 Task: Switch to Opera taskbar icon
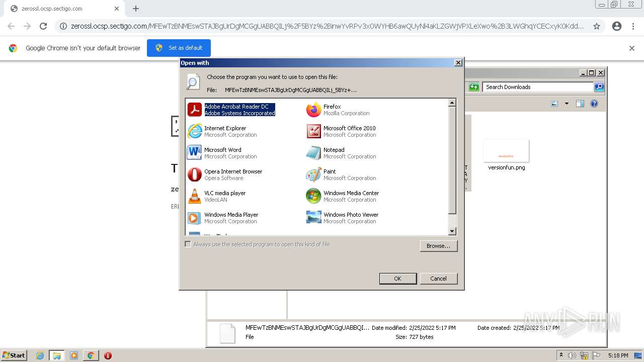point(108,355)
